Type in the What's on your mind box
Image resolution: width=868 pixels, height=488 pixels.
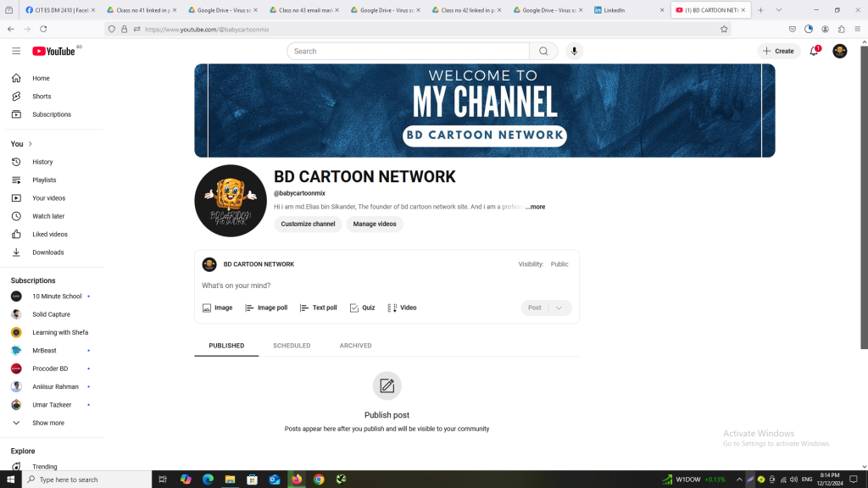click(356, 286)
